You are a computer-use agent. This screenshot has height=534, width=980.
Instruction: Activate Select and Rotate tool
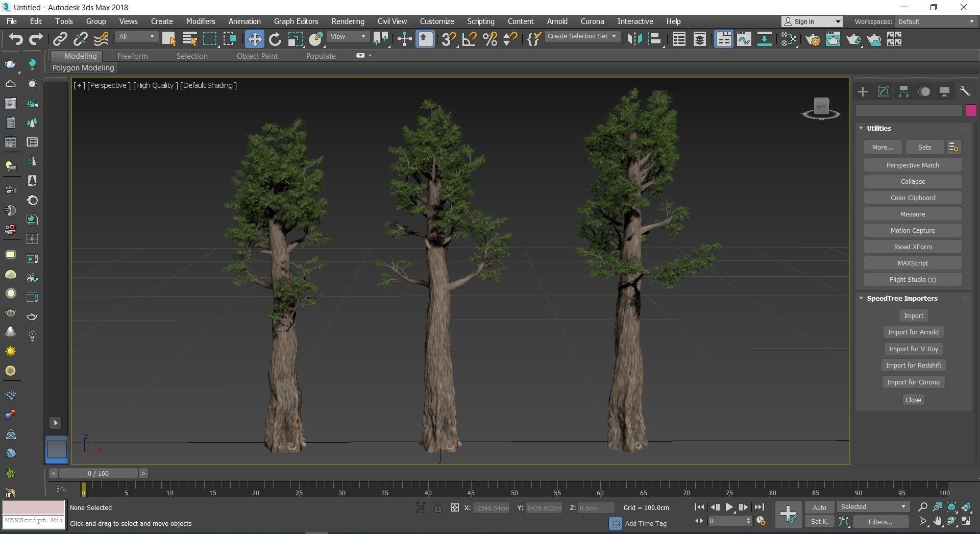(x=275, y=39)
